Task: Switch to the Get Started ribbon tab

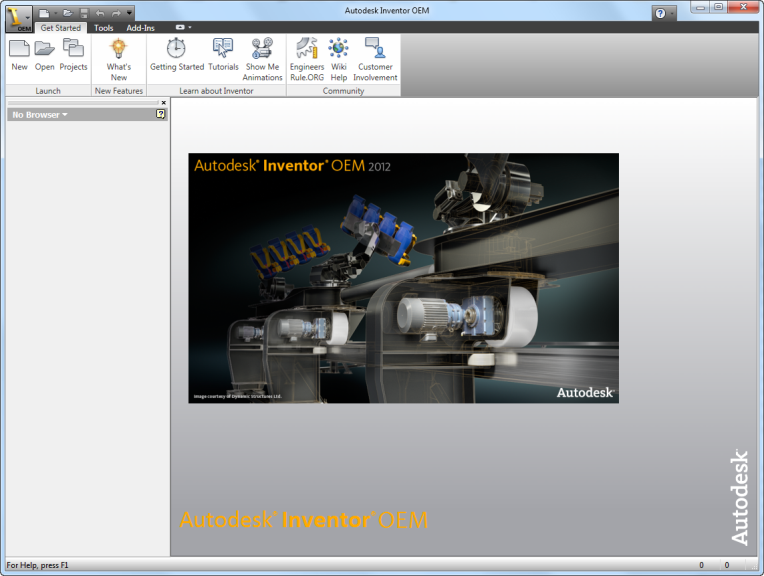Action: click(61, 28)
